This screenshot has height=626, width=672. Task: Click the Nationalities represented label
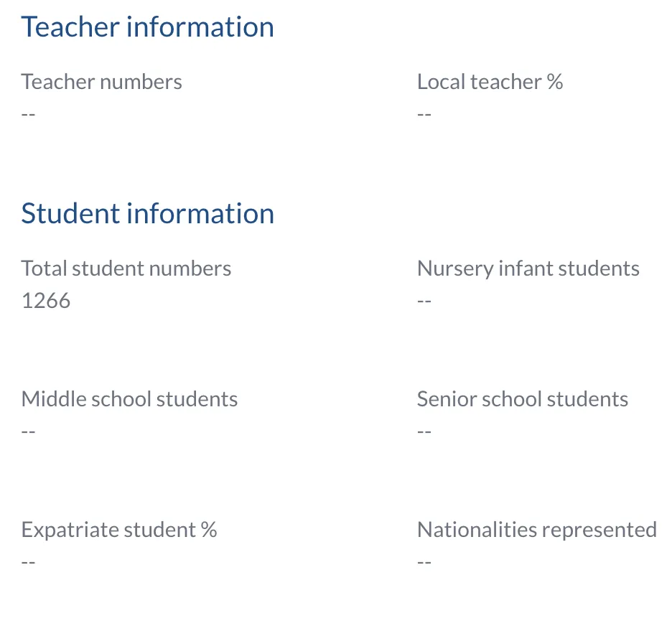(x=537, y=530)
